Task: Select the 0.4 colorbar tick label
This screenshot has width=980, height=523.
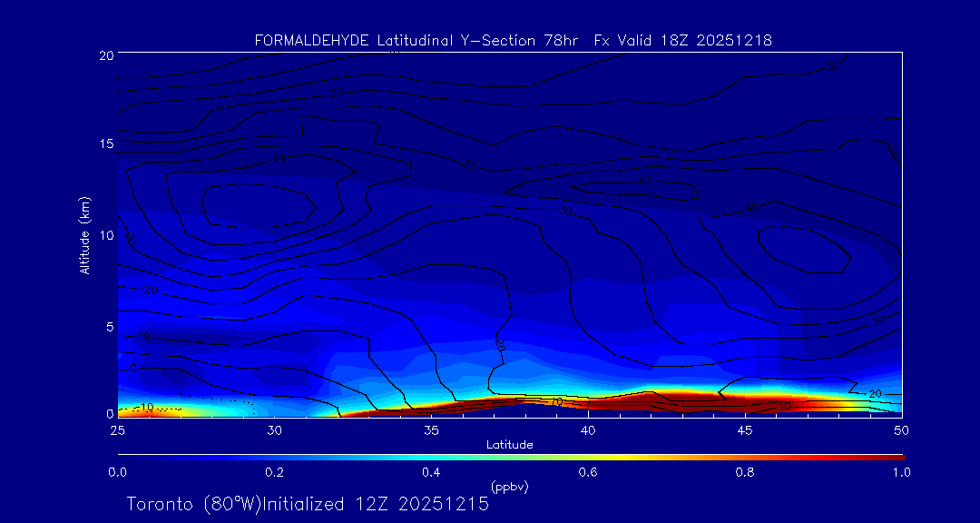Action: [431, 472]
